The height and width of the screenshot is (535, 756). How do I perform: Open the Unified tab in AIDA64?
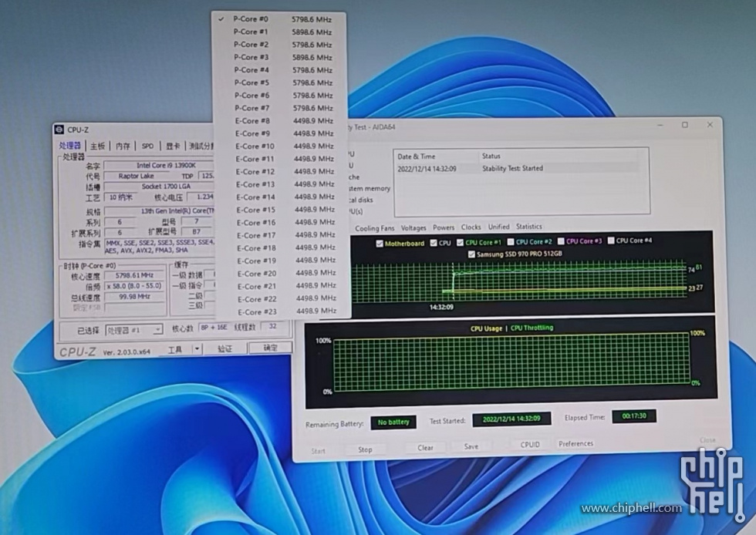(x=498, y=227)
